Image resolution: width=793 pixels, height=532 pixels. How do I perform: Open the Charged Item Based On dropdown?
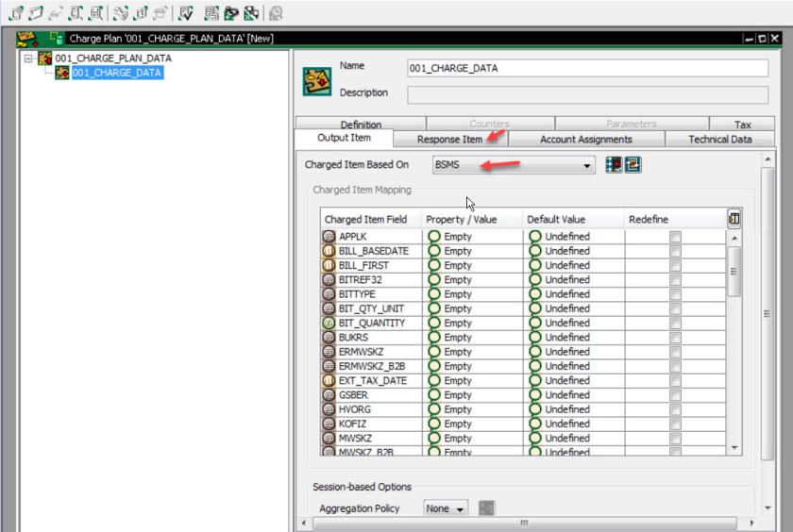coord(513,165)
